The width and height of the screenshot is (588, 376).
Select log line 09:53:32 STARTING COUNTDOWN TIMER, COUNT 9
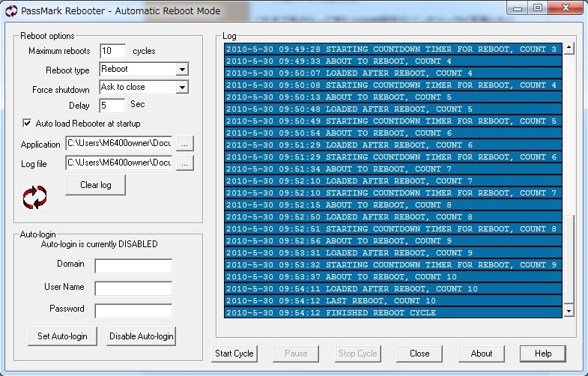point(393,264)
